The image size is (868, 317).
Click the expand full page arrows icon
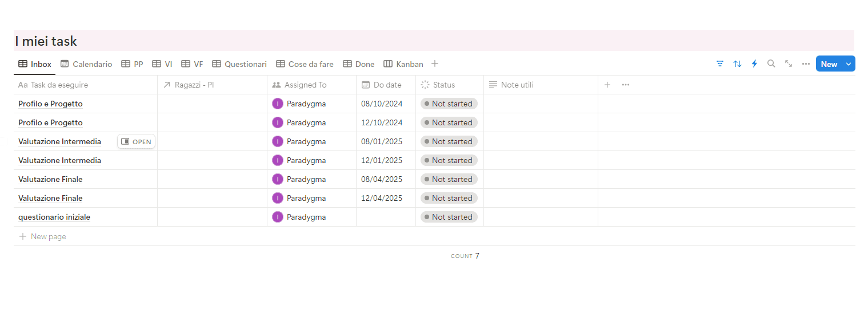(x=789, y=64)
